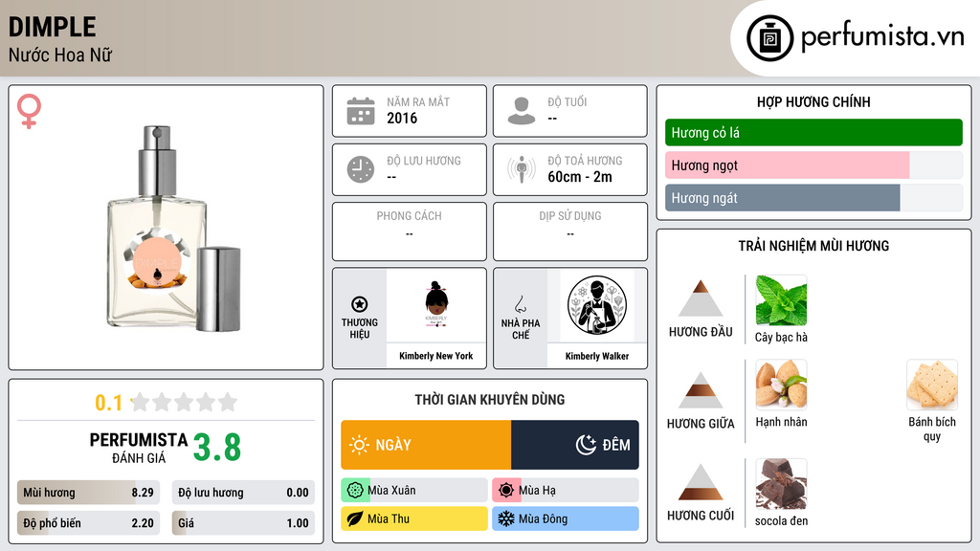Click the Trải nghiệm mùi hương heading
Viewport: 980px width, 551px height.
[x=813, y=246]
